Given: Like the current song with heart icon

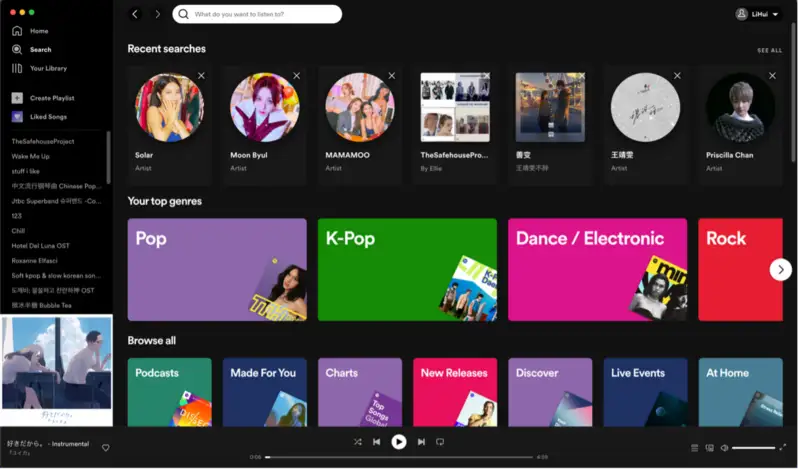Looking at the screenshot, I should coord(106,447).
